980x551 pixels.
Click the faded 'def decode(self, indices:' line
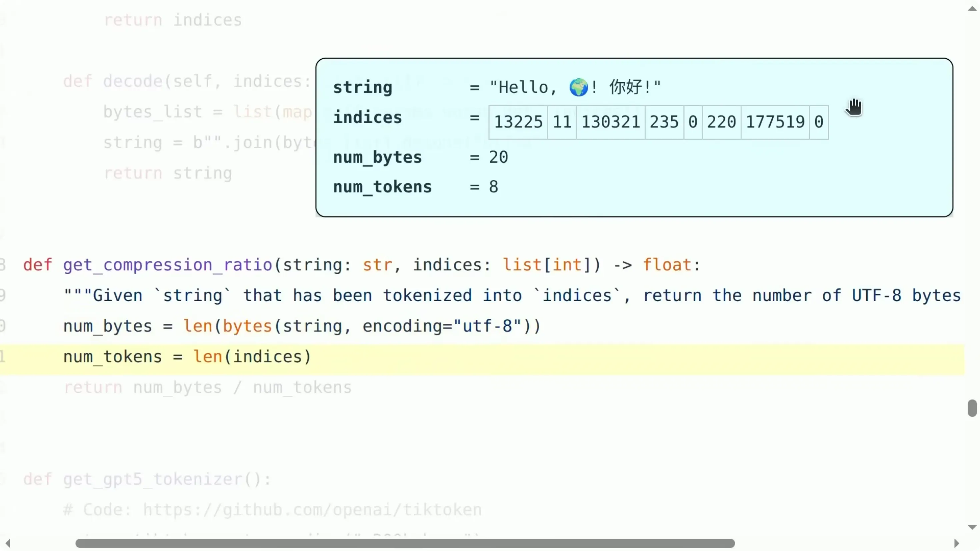coord(187,81)
